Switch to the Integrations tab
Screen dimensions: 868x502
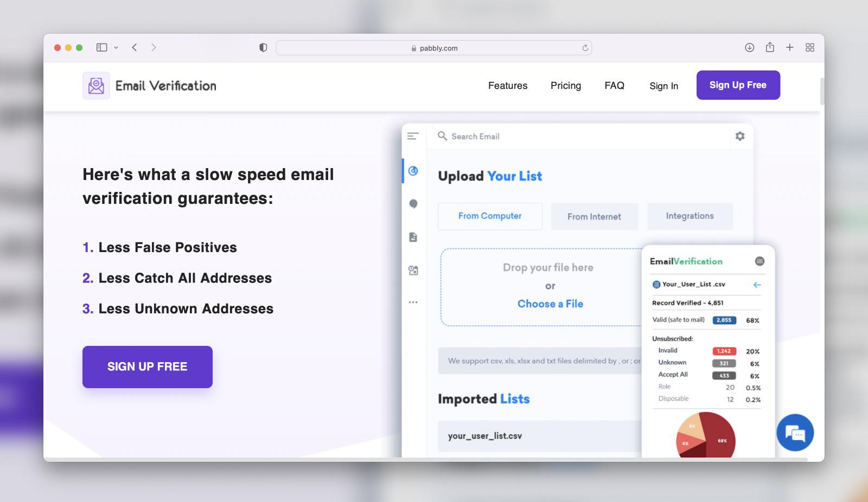690,216
